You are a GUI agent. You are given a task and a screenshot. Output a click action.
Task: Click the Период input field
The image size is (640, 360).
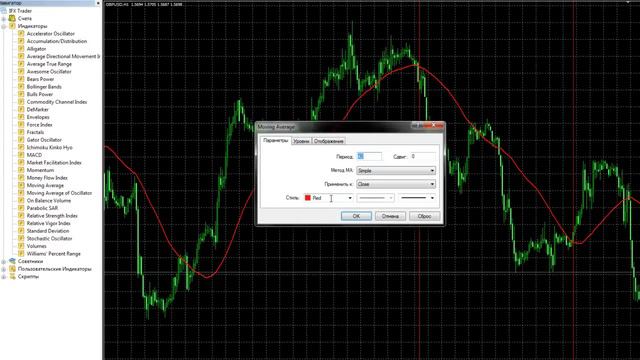click(x=369, y=156)
